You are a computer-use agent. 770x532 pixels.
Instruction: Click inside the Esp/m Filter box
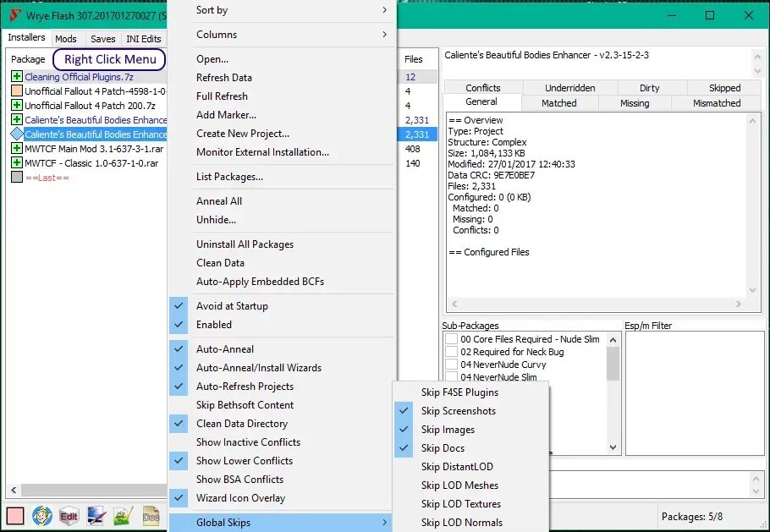695,393
